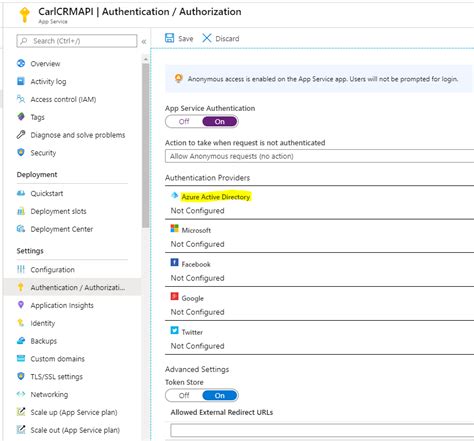
Task: Click the Discard button label
Action: click(227, 39)
